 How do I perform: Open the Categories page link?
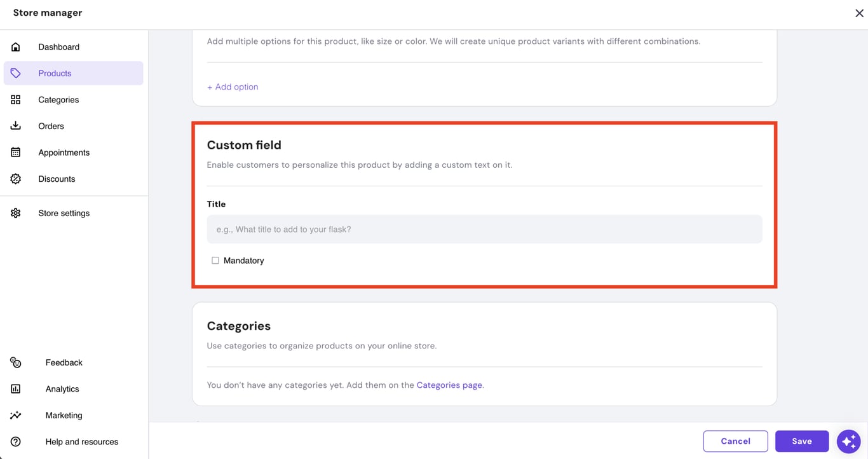[x=449, y=385]
